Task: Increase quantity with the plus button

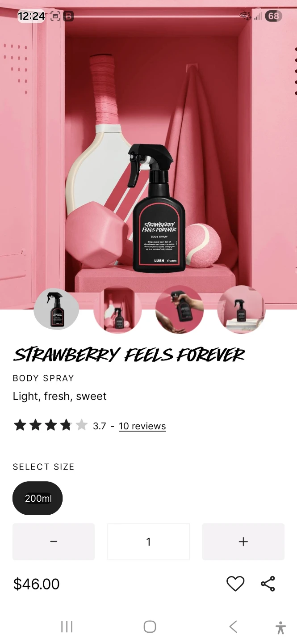Action: coord(243,542)
